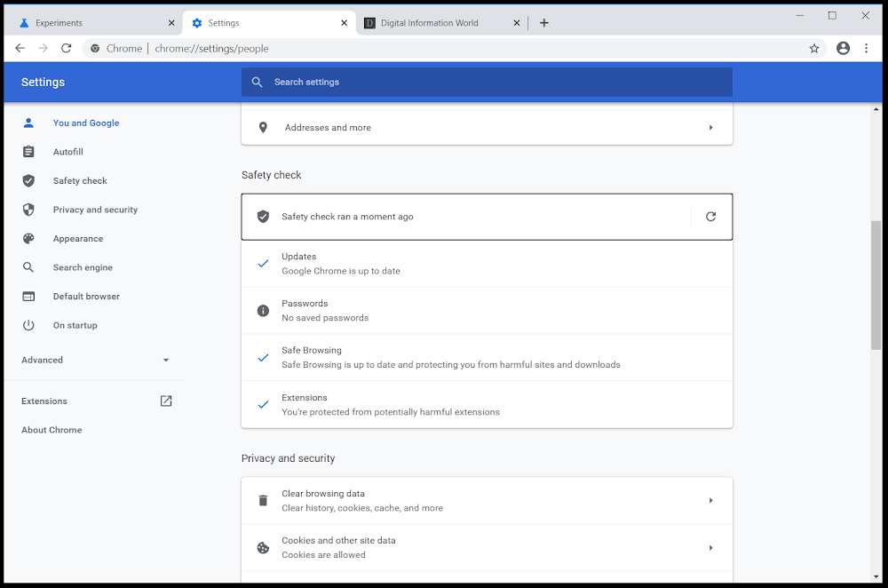This screenshot has width=888, height=588.
Task: Rerun safety check via the refresh icon
Action: [x=710, y=216]
